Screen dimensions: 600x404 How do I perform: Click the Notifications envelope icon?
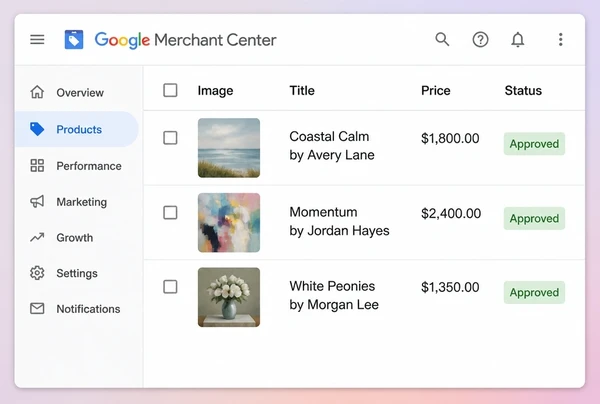pyautogui.click(x=37, y=308)
